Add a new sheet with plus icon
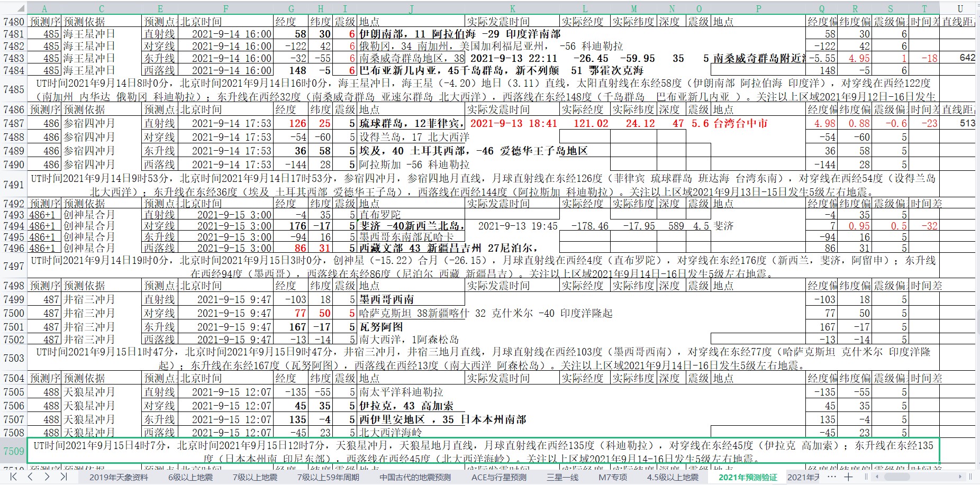 tap(848, 477)
